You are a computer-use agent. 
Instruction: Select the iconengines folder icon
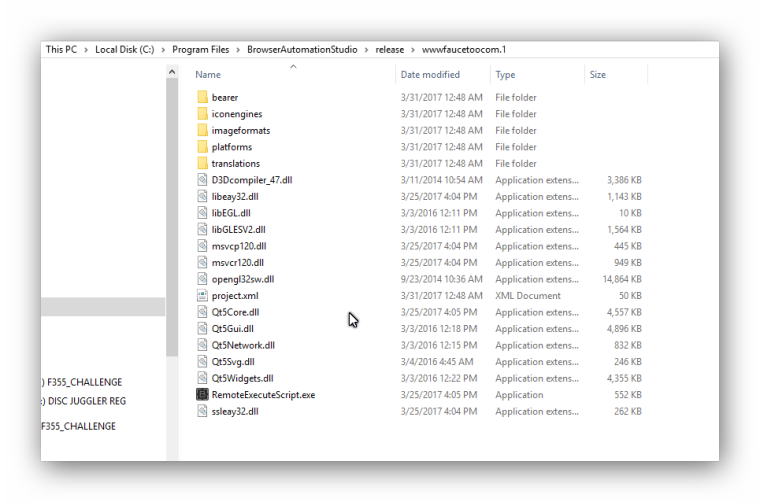coord(202,113)
